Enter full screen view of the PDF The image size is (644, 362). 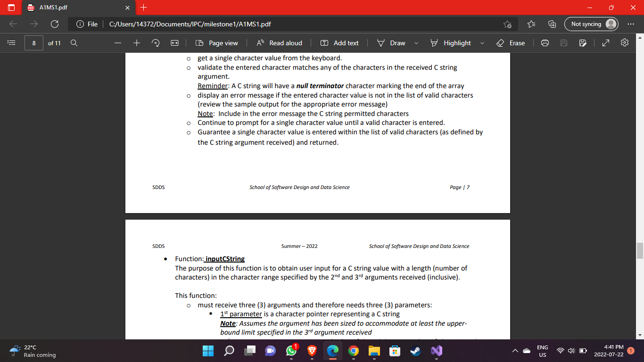(605, 42)
